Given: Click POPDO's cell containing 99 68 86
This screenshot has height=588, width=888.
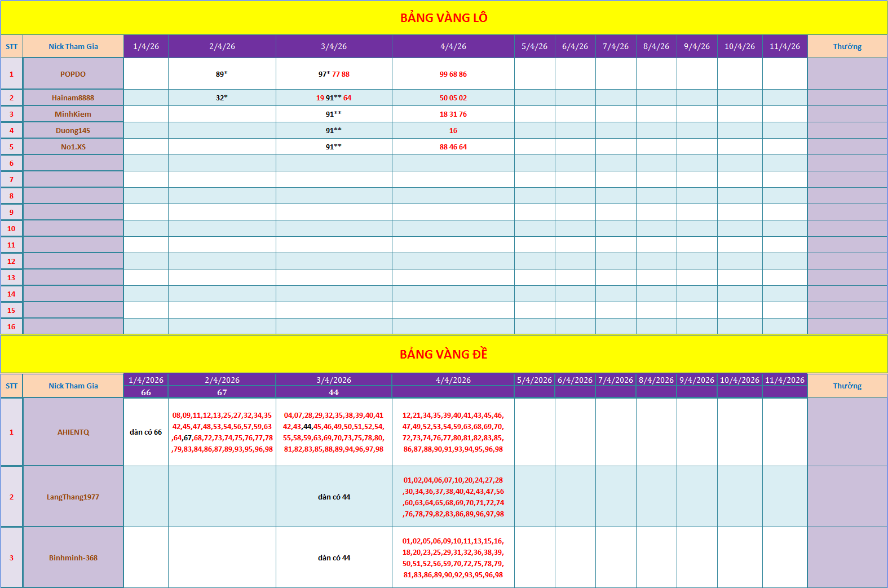Looking at the screenshot, I should (x=453, y=74).
